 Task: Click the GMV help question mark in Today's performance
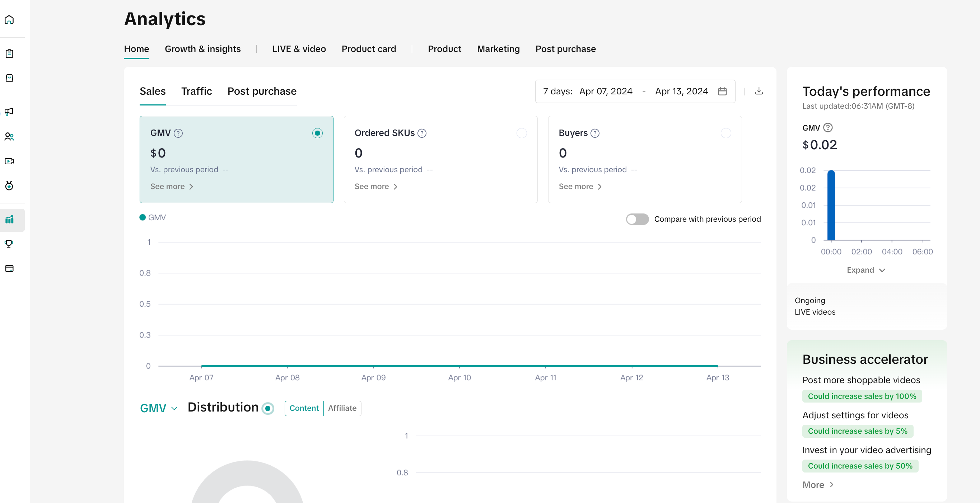[x=828, y=128]
